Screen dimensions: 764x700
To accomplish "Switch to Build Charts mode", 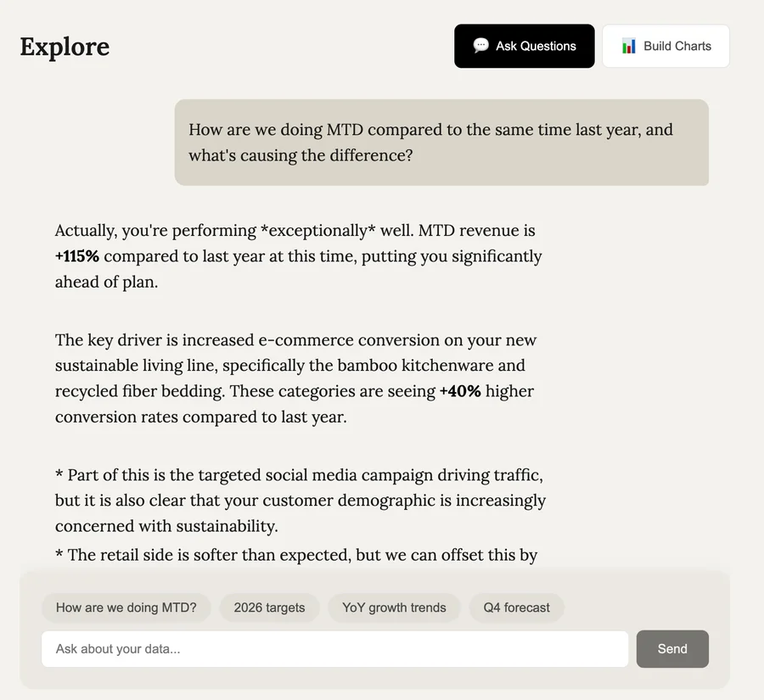I will pos(666,46).
